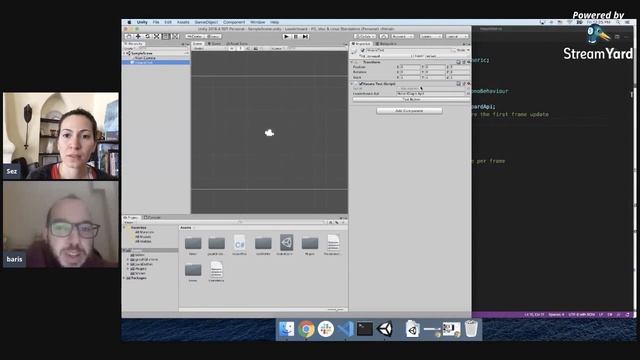
Task: Open Transform component settings gear
Action: [469, 62]
